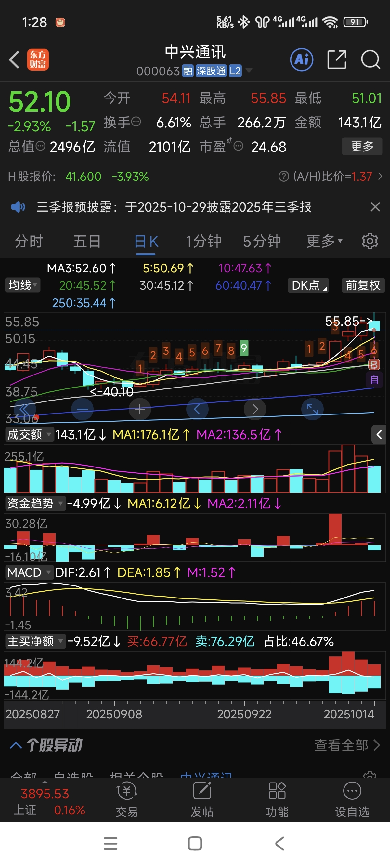Switch to 分时 tab
390x868 pixels.
tap(29, 241)
